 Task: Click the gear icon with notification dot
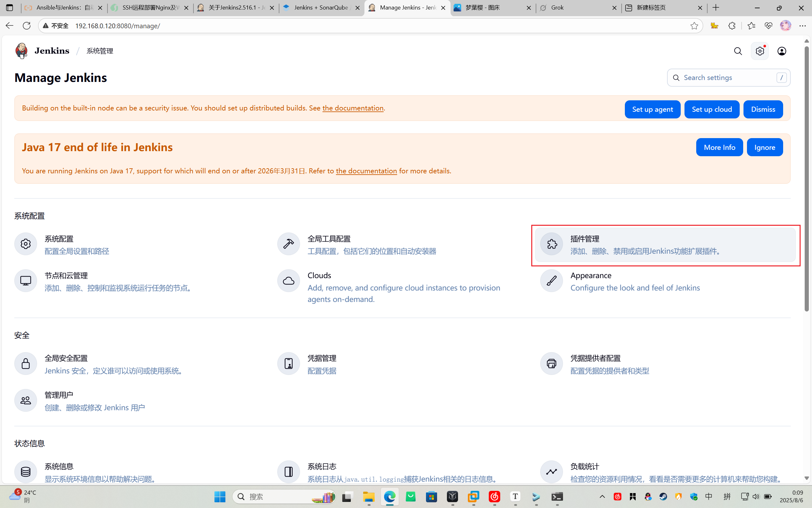pyautogui.click(x=760, y=51)
